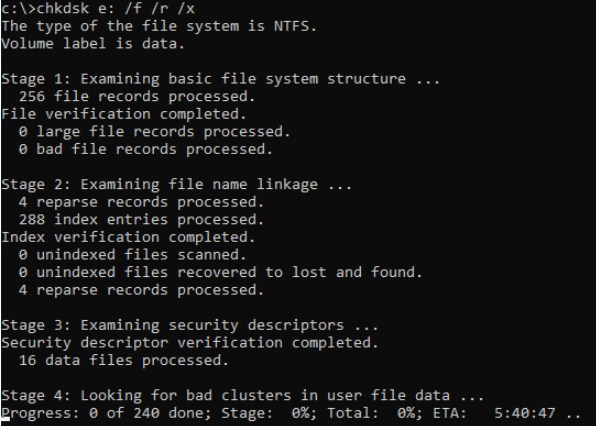Click the 'Security descriptor verification completed' line
The height and width of the screenshot is (426, 598).
click(x=190, y=343)
